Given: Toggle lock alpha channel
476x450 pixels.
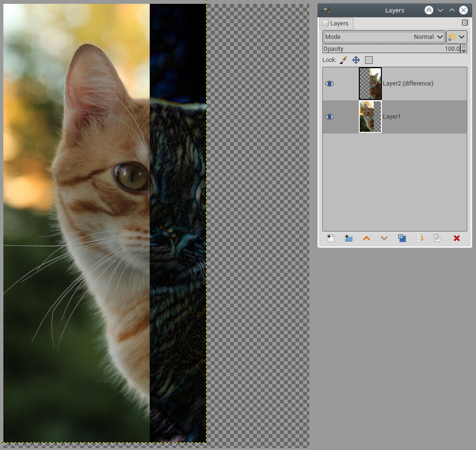Looking at the screenshot, I should (x=369, y=60).
